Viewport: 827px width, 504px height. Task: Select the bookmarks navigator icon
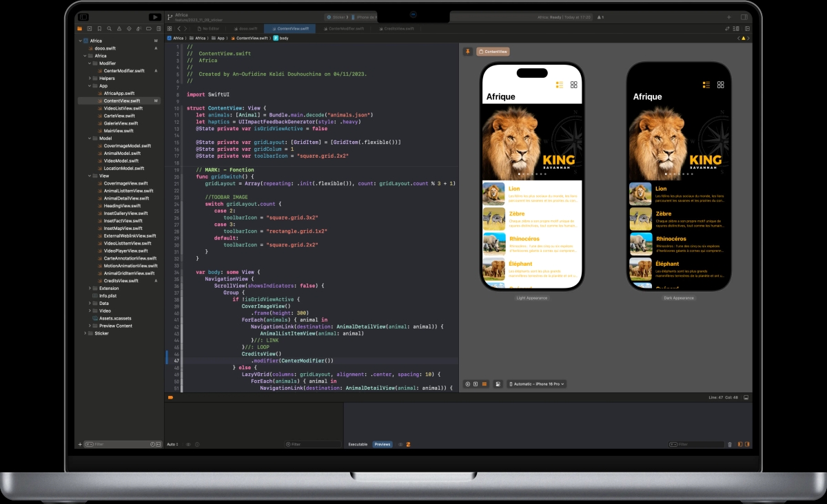[101, 28]
